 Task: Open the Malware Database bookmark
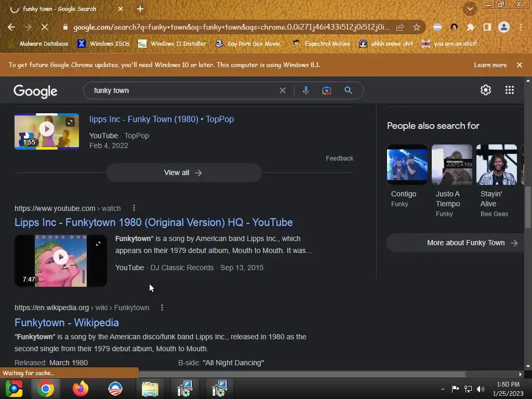click(x=39, y=44)
